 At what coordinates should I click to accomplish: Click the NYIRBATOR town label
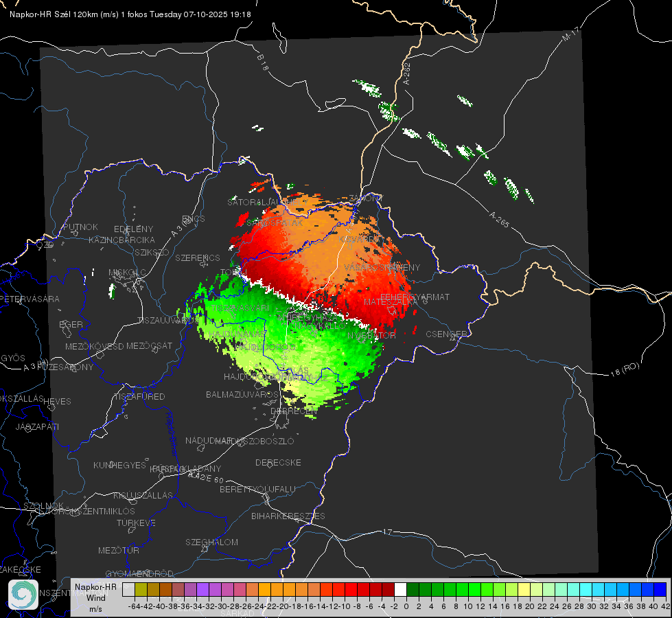pos(371,335)
